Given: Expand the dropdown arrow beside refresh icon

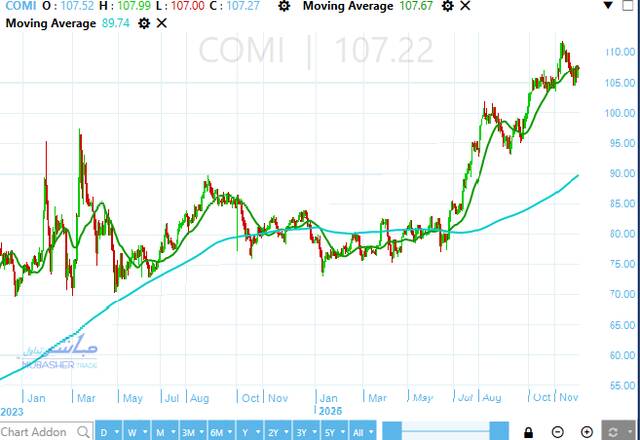Looking at the screenshot, I should [x=629, y=432].
